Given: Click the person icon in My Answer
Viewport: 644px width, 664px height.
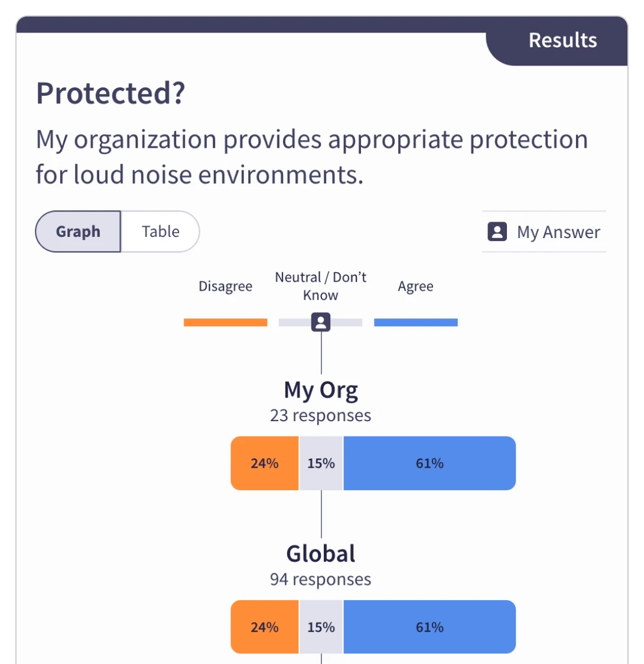Looking at the screenshot, I should pos(497,232).
